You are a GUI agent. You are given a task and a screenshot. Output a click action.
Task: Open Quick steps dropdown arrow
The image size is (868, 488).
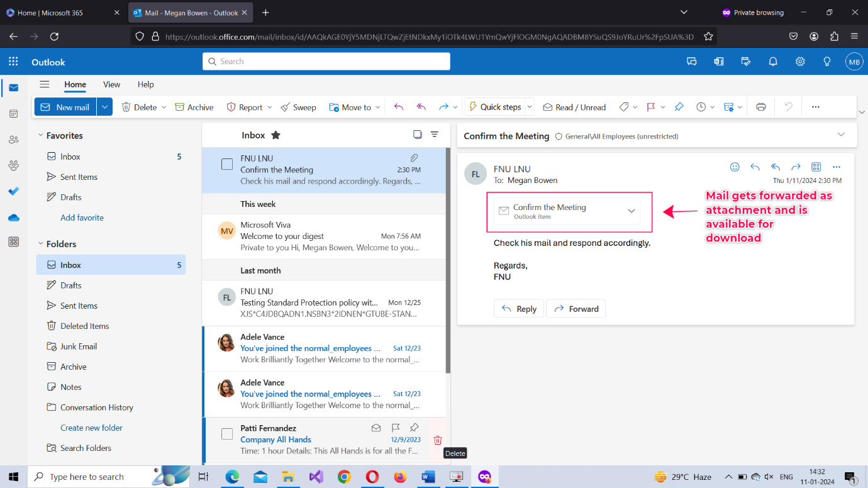[x=529, y=107]
